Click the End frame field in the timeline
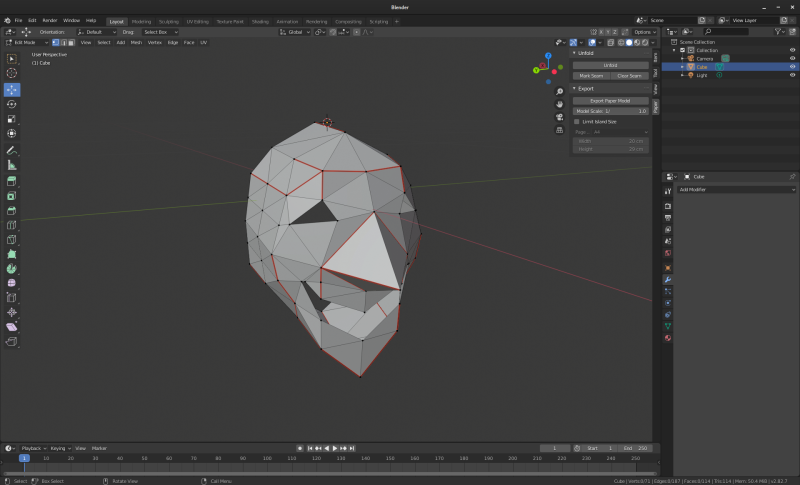The width and height of the screenshot is (800, 485). [635, 448]
